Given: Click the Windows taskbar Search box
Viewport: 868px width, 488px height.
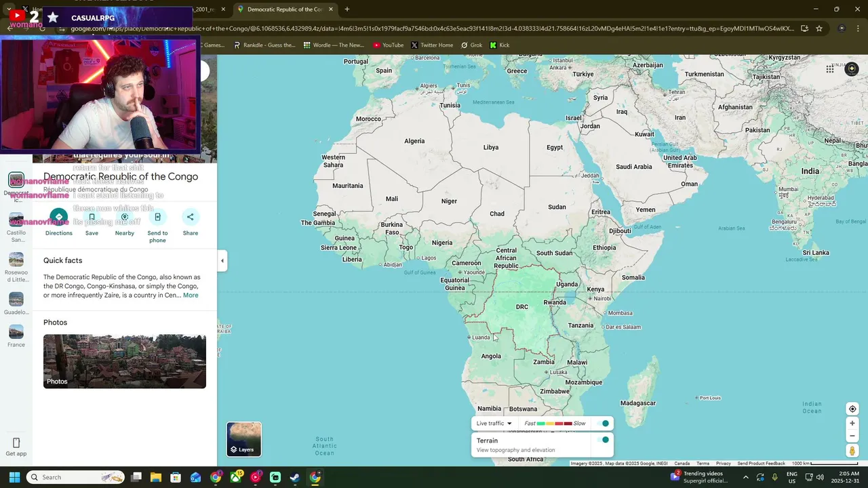Looking at the screenshot, I should (x=75, y=477).
